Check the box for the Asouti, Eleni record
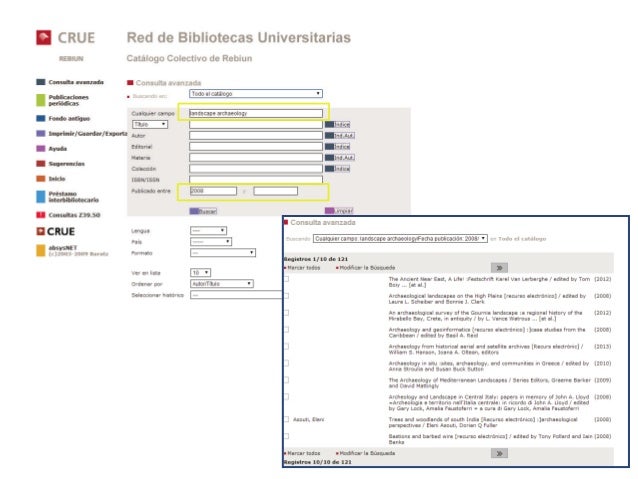Image resolution: width=638 pixels, height=479 pixels. point(286,419)
